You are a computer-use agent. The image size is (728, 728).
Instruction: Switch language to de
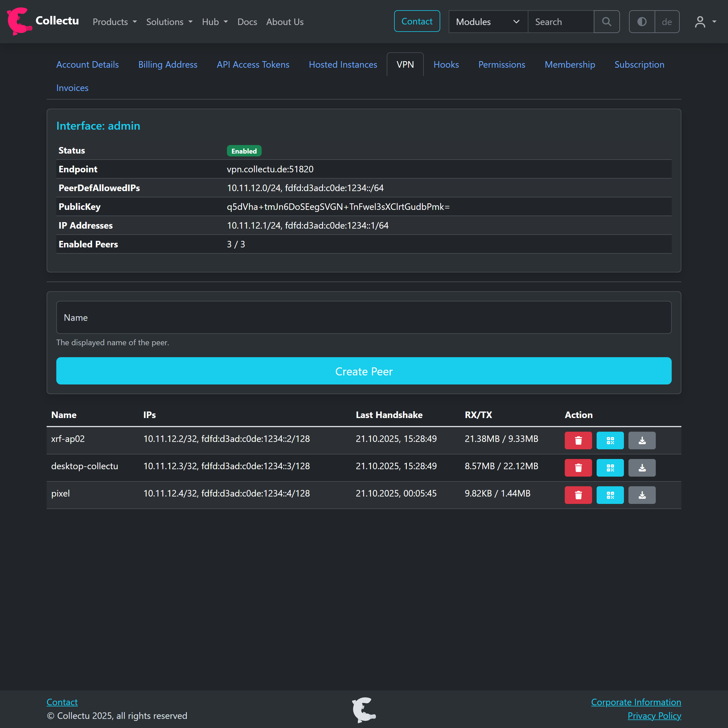[x=667, y=22]
